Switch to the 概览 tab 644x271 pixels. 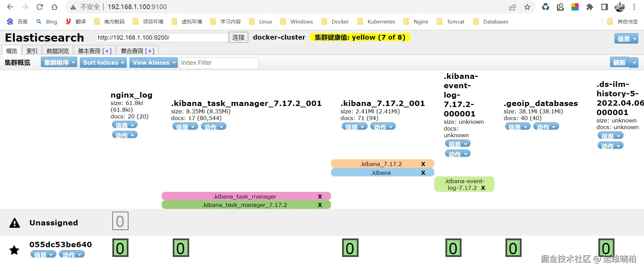(x=12, y=51)
